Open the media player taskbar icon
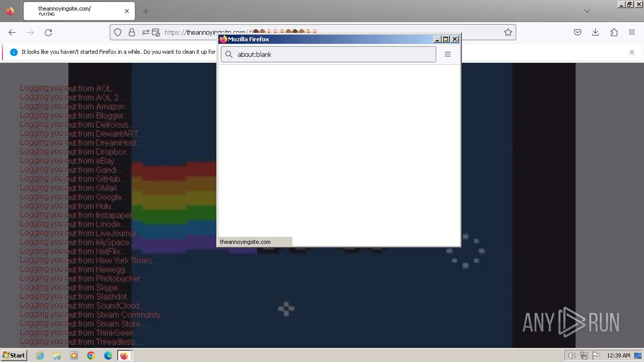Viewport: 644px width, 362px height. 74,355
